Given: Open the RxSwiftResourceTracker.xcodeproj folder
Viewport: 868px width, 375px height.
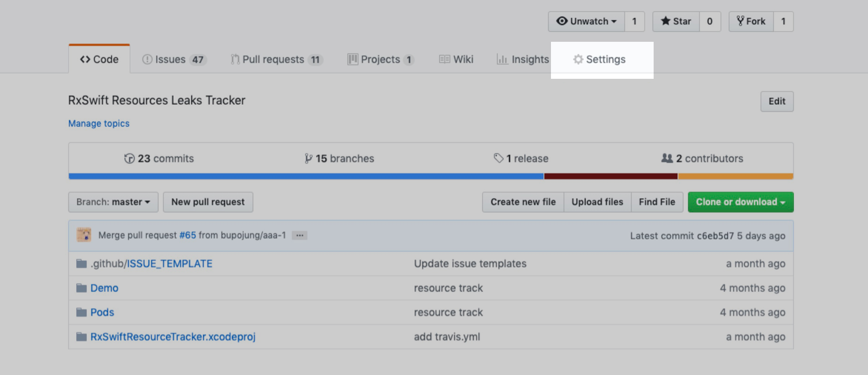Looking at the screenshot, I should [173, 336].
